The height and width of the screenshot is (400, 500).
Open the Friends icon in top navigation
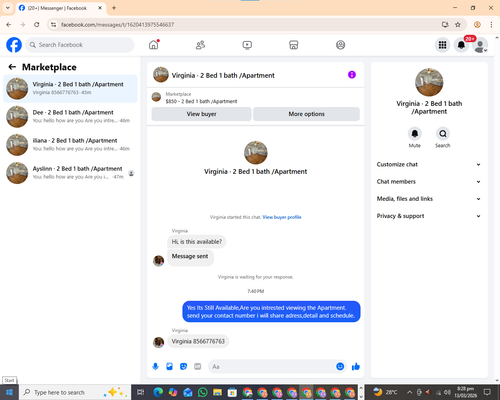200,45
